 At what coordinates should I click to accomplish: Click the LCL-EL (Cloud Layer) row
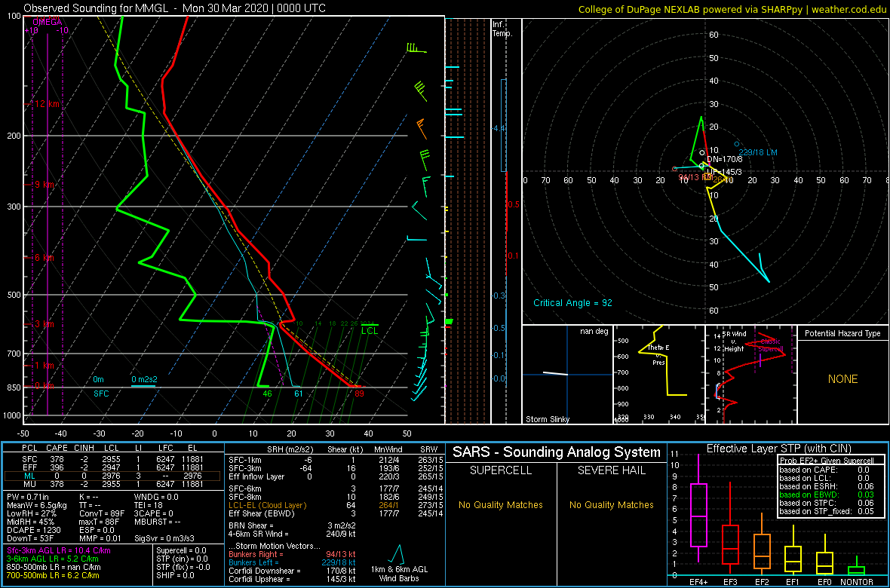click(335, 505)
